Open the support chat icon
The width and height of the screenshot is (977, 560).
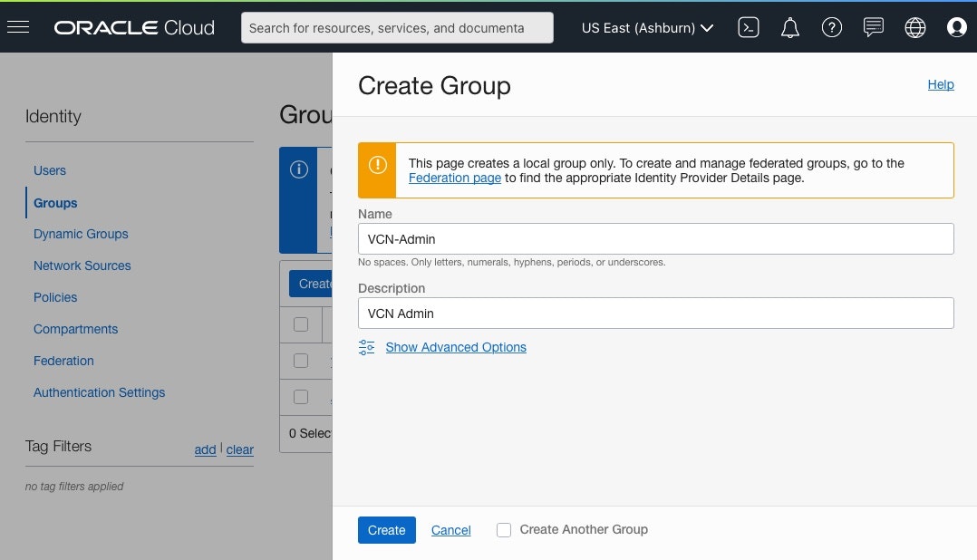tap(874, 27)
